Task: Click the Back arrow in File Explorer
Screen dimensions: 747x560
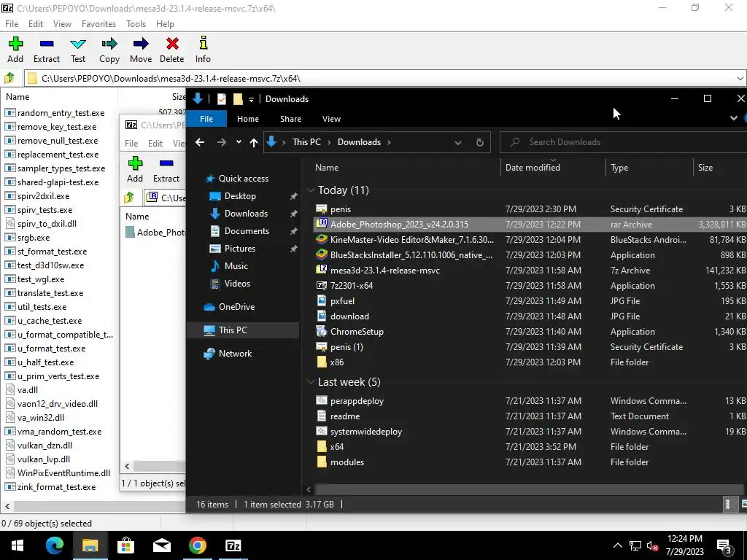Action: [x=200, y=142]
